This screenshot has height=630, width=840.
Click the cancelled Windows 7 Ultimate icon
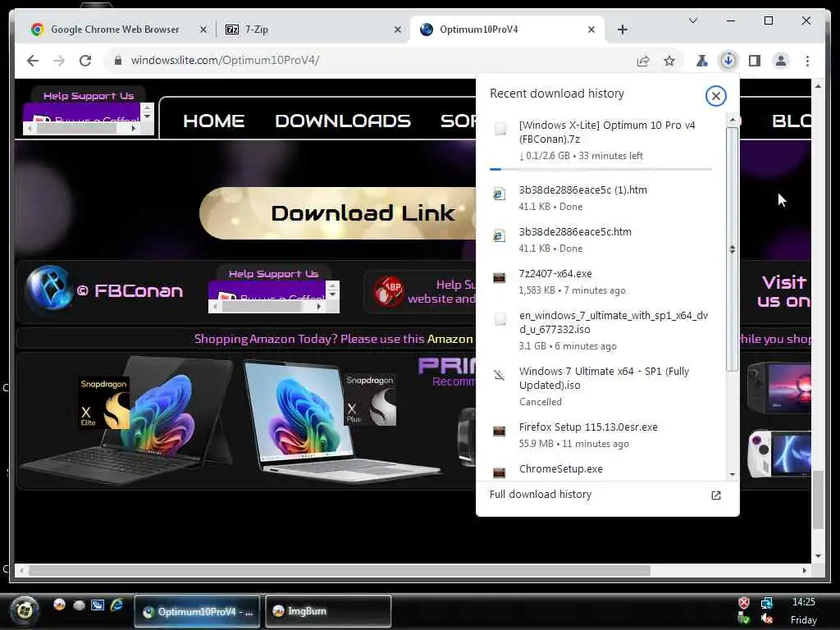tap(500, 375)
